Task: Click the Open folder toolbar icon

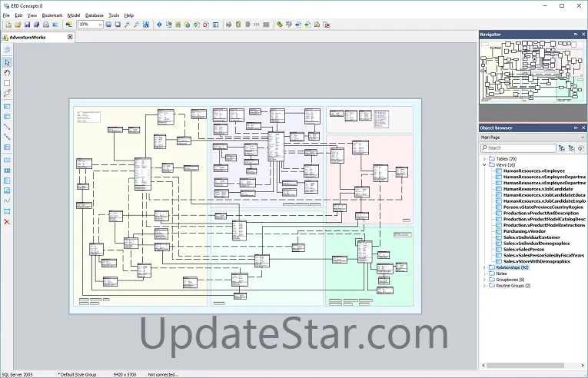Action: coord(18,25)
